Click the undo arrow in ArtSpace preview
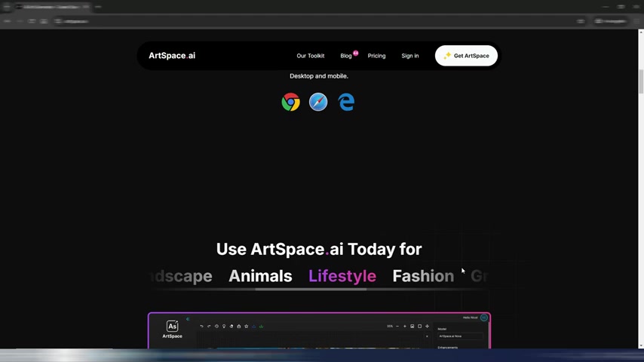Image resolution: width=644 pixels, height=362 pixels. (x=201, y=327)
